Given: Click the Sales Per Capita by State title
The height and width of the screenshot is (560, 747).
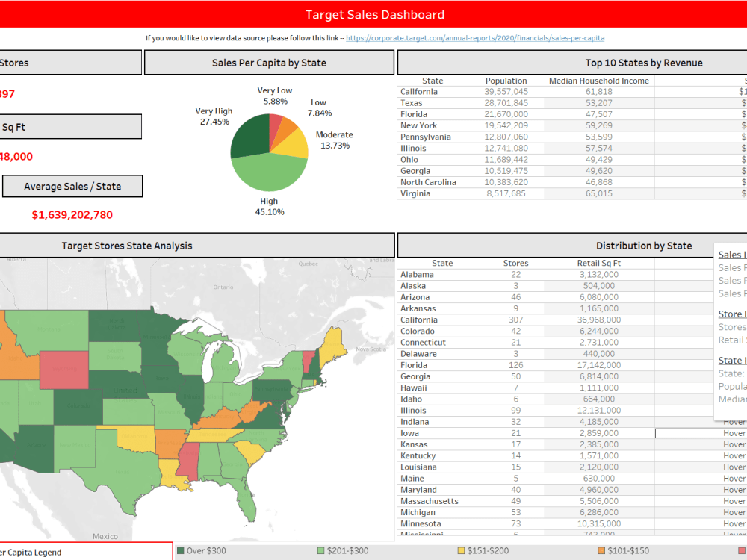Looking at the screenshot, I should (x=269, y=62).
